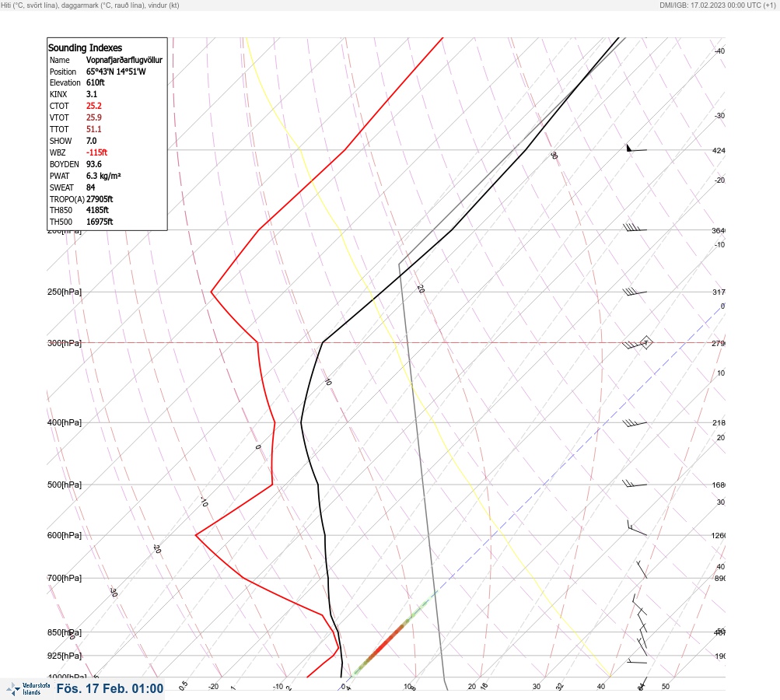
Task: Select the header text 'DMI/IGB: 17.02.2023 00:00 UTC (+1)'
Action: [717, 5]
